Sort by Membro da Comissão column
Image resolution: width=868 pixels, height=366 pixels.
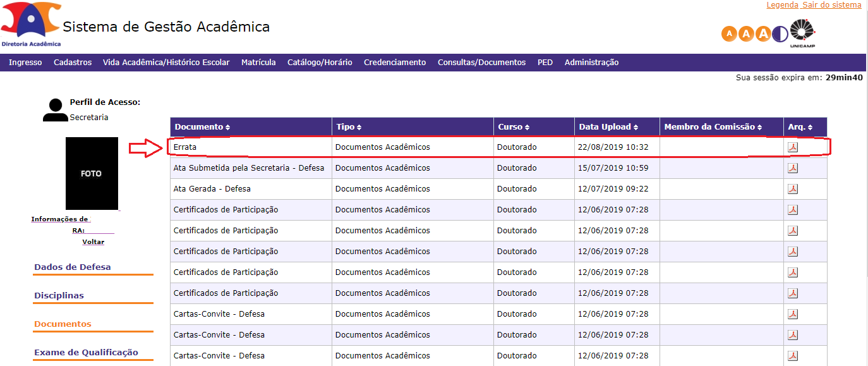(x=713, y=127)
